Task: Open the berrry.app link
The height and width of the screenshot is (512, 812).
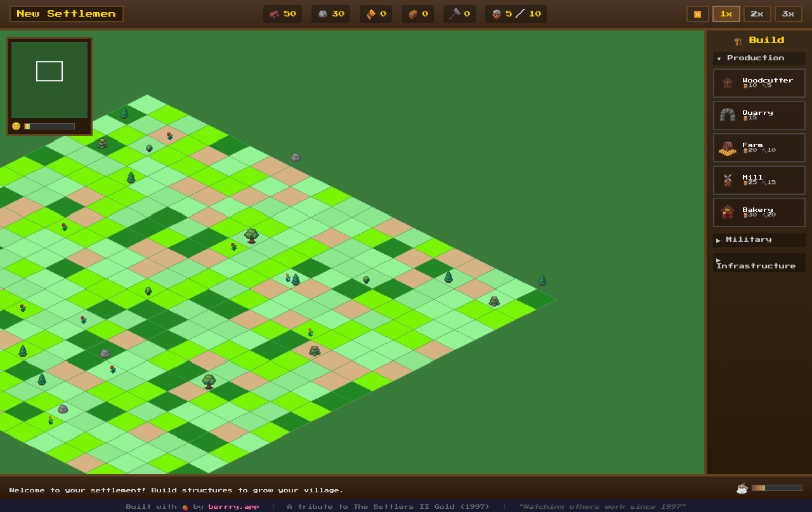Action: [x=233, y=506]
